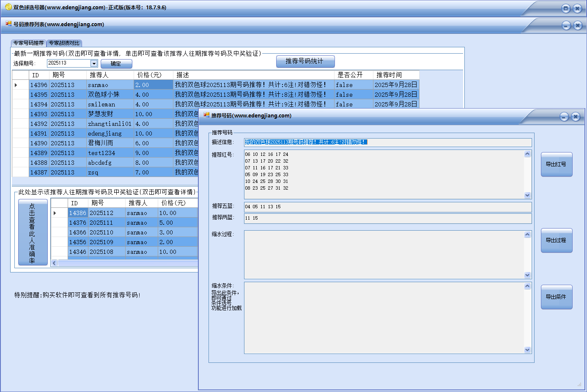Click the 号码推荐列表 window icon
The height and width of the screenshot is (392, 587).
tap(8, 24)
